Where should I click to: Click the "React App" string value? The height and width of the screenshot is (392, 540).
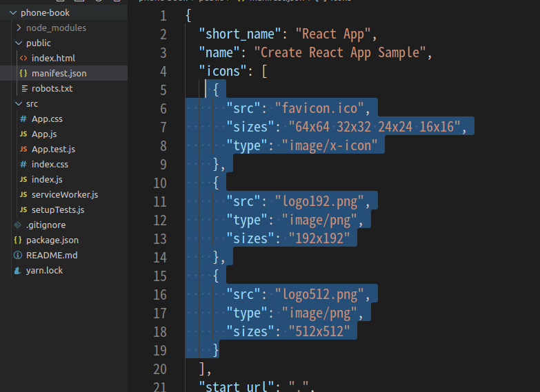tap(333, 34)
